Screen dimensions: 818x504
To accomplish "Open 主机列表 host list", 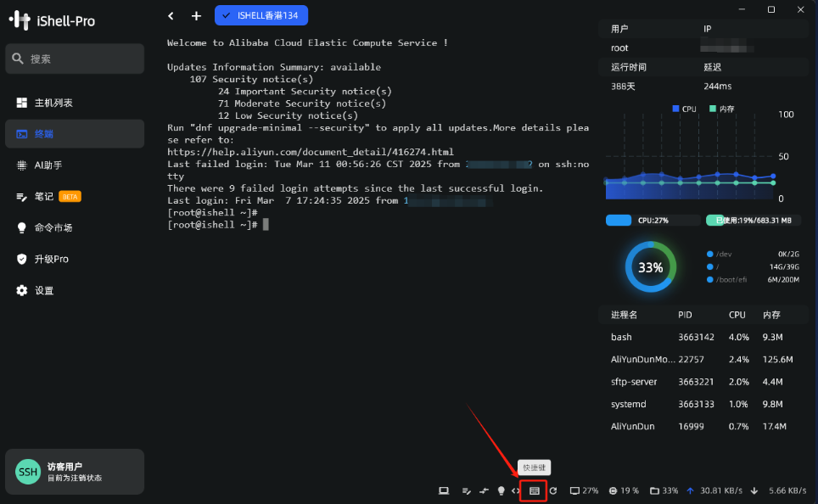I will [x=75, y=103].
